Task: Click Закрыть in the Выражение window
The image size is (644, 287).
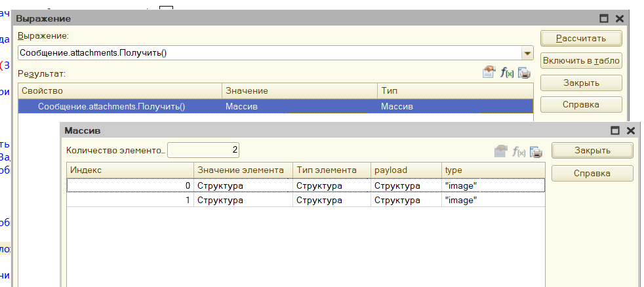Action: [x=581, y=83]
